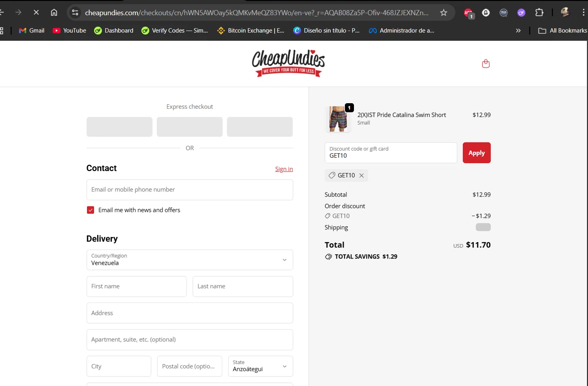Focus the Email or mobile phone number field
Viewport: 588px width, 386px height.
point(190,190)
